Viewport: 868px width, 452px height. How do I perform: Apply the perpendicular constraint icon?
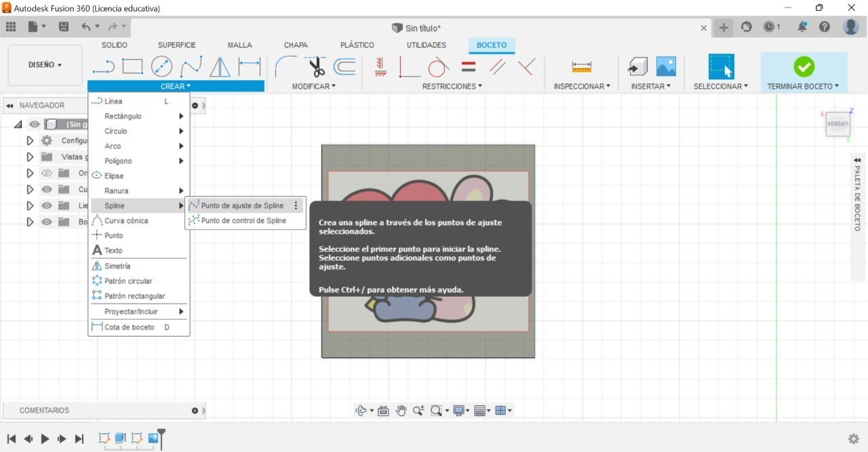coord(409,66)
